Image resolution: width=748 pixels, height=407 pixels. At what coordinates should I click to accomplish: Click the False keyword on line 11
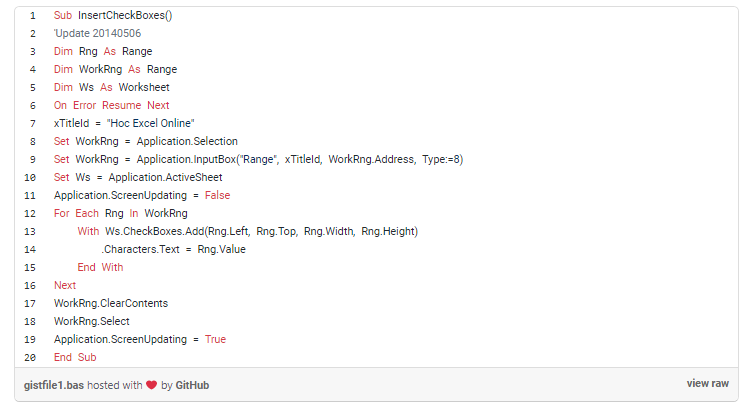[216, 195]
